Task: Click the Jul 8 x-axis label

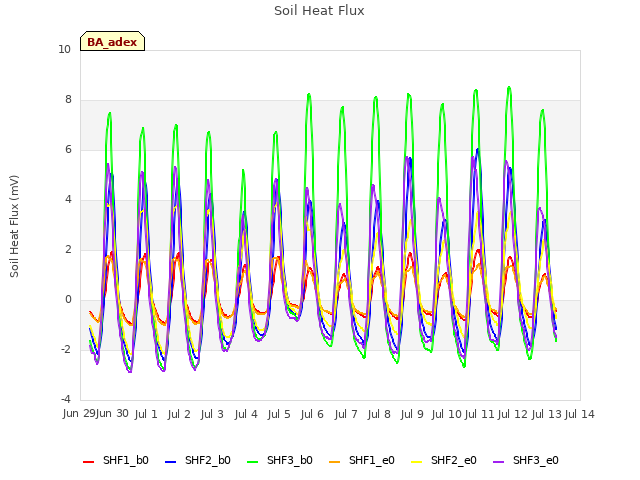Action: point(379,414)
